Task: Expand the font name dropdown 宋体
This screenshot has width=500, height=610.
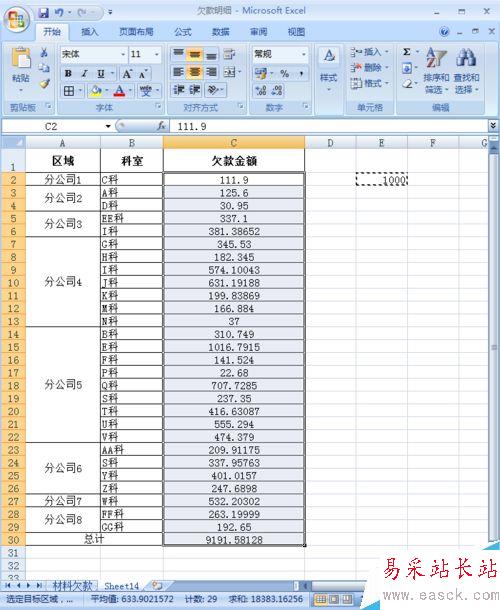Action: point(123,54)
